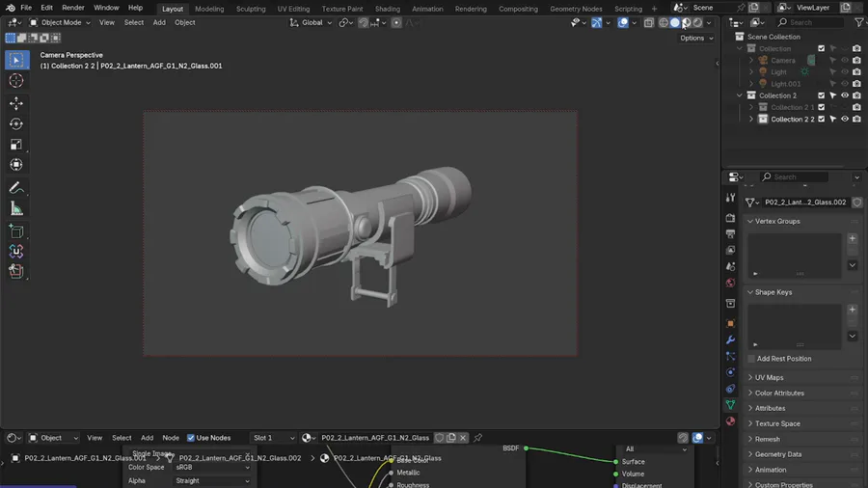Toggle the Collection 2 exclude checkbox
Image resolution: width=868 pixels, height=488 pixels.
tap(822, 95)
